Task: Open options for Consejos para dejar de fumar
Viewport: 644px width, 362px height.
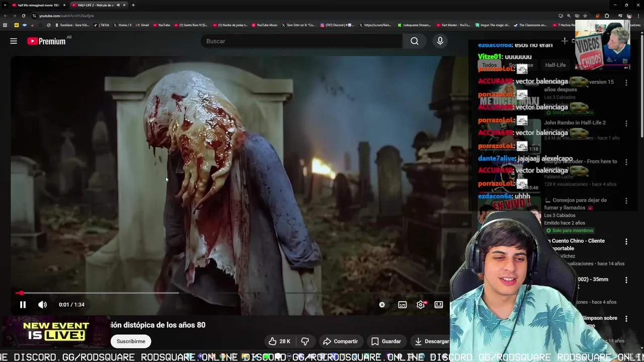Action: point(626,201)
